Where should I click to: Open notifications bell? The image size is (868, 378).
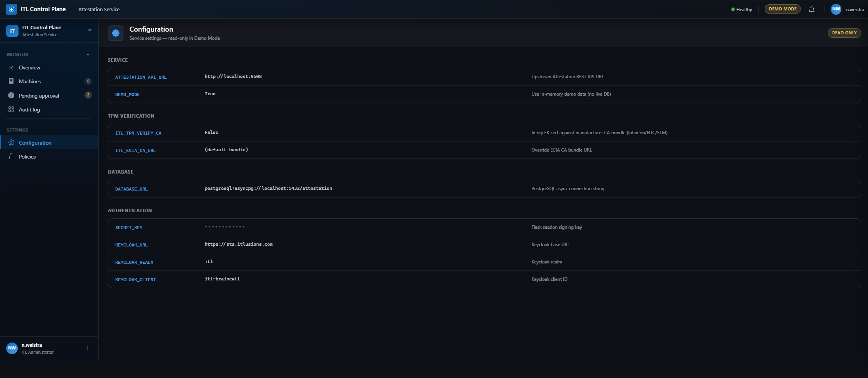coord(812,9)
